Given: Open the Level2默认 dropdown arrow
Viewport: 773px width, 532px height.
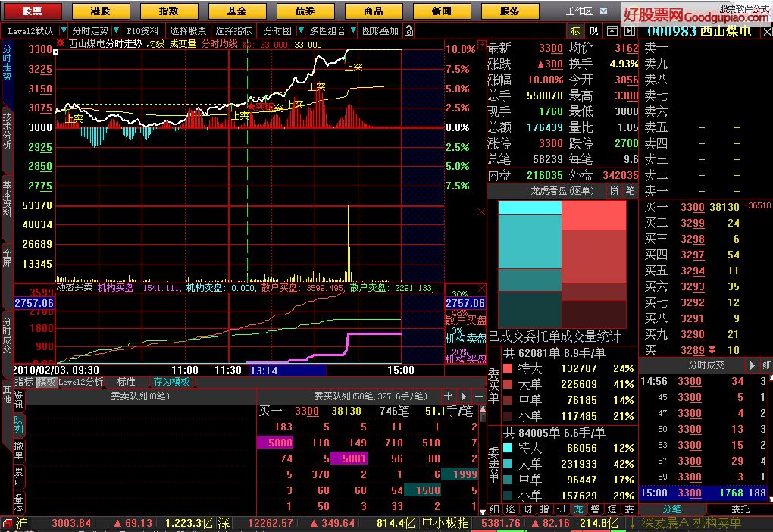Looking at the screenshot, I should tap(63, 30).
